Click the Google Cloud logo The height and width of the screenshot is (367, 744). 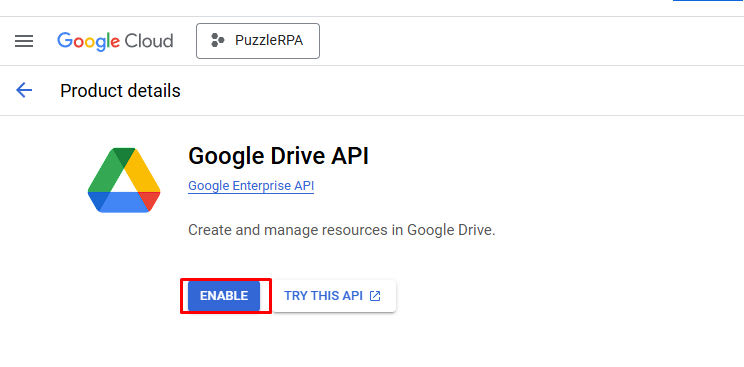click(x=115, y=41)
